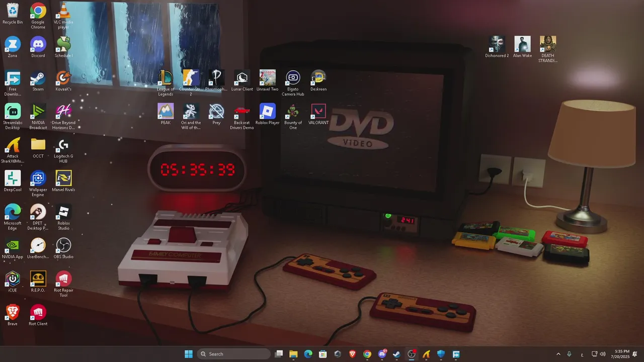The height and width of the screenshot is (362, 644).
Task: Open the Riot Client shortcut
Action: click(x=38, y=316)
